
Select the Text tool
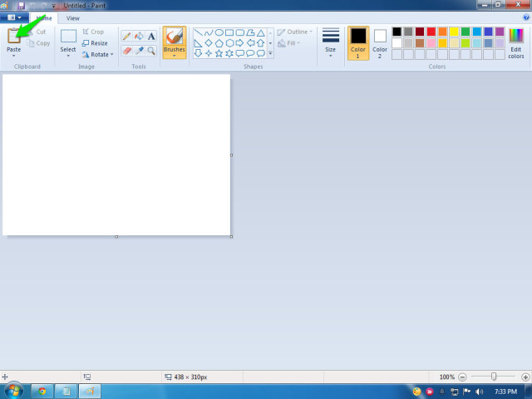(x=151, y=36)
